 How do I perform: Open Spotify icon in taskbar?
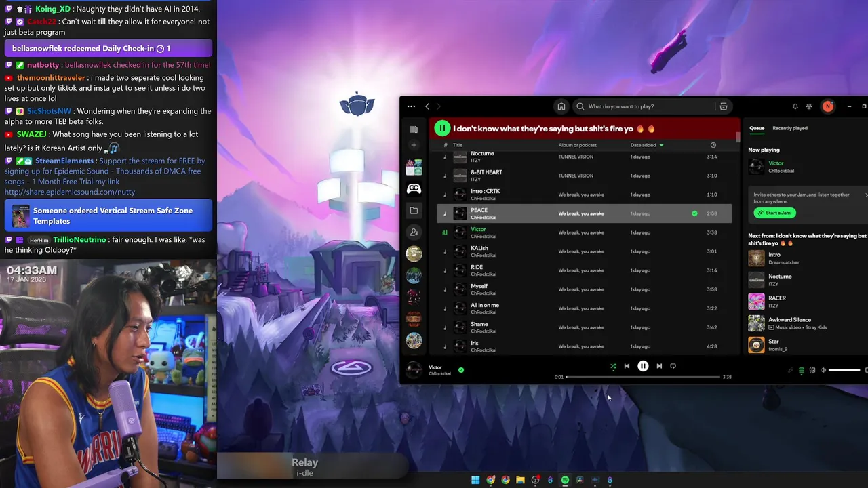pos(565,480)
